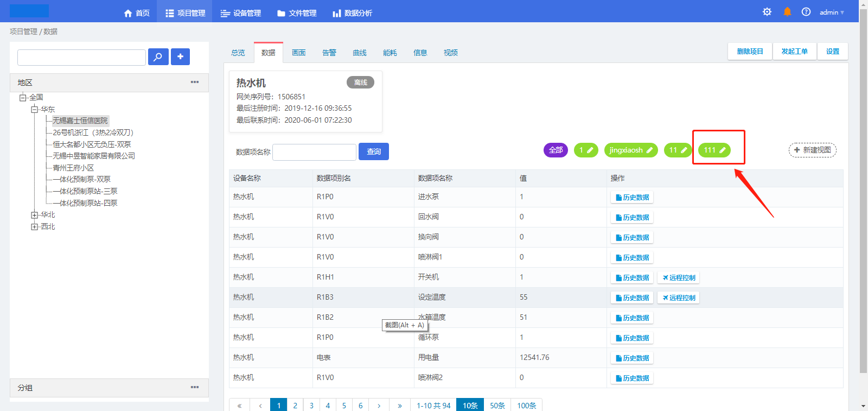Select 26号机浙江 project in tree
The image size is (868, 411).
click(93, 132)
